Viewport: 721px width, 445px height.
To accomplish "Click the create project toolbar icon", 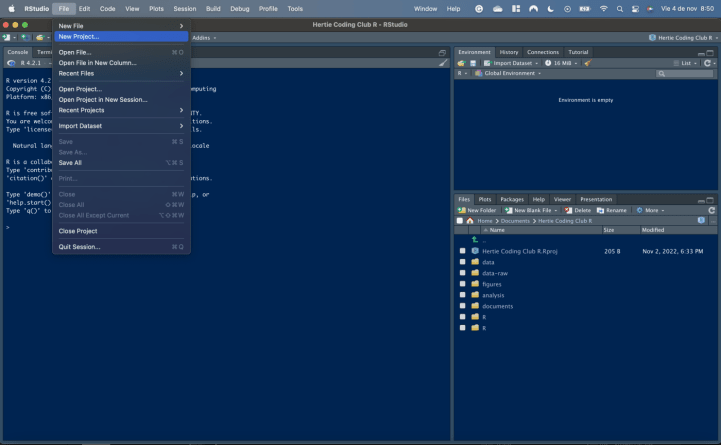I will coord(25,37).
